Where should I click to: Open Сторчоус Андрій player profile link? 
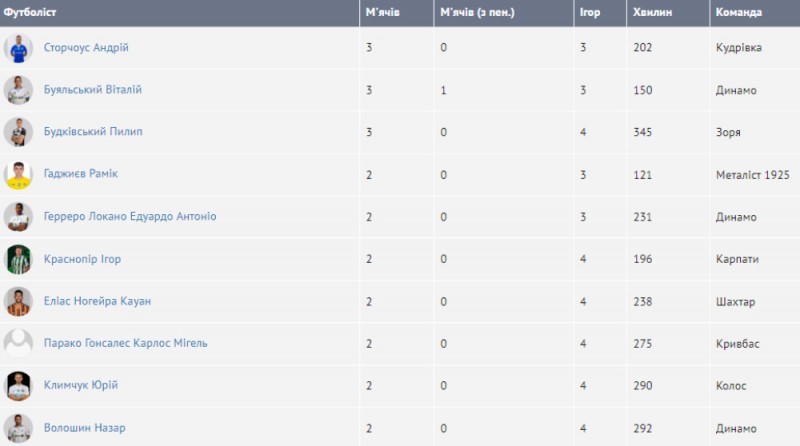click(86, 48)
